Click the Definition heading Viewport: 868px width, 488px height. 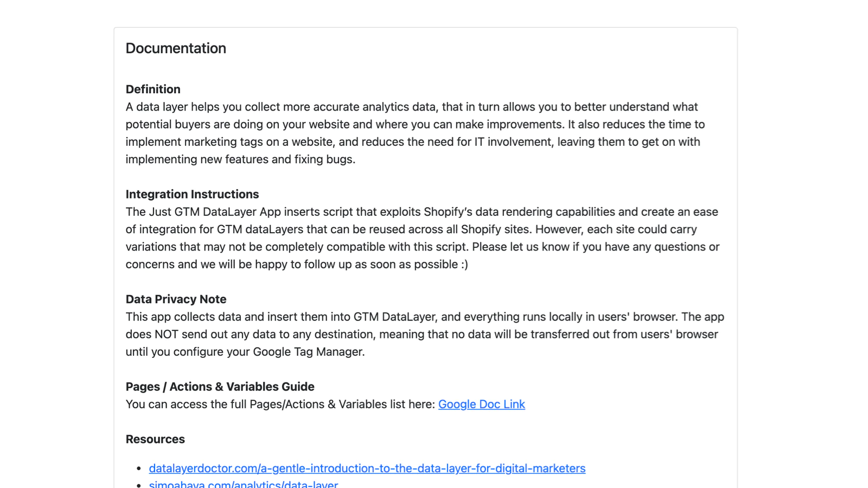pos(153,89)
